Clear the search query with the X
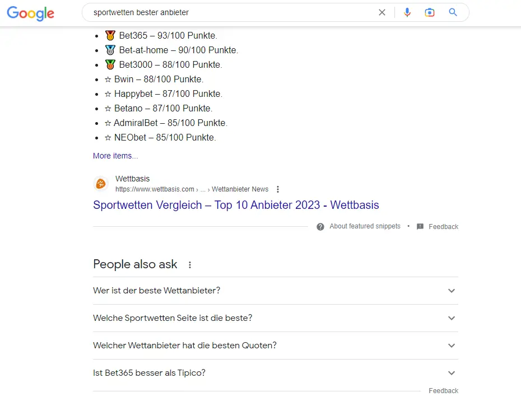This screenshot has width=521, height=420. pos(382,13)
